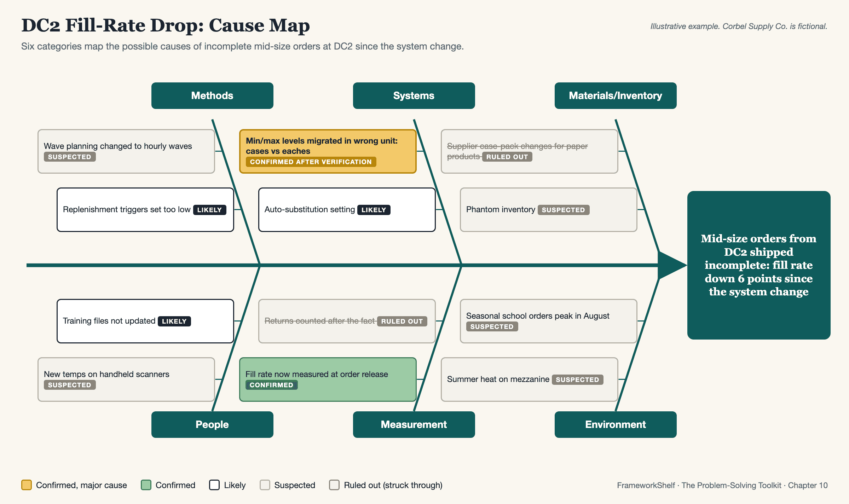Click the 'Training files not updated' card

[145, 321]
